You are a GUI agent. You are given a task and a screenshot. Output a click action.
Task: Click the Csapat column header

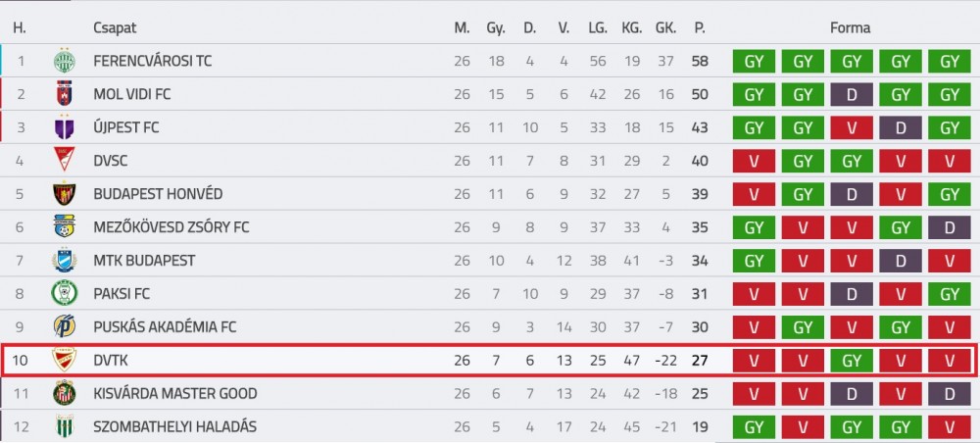point(115,28)
